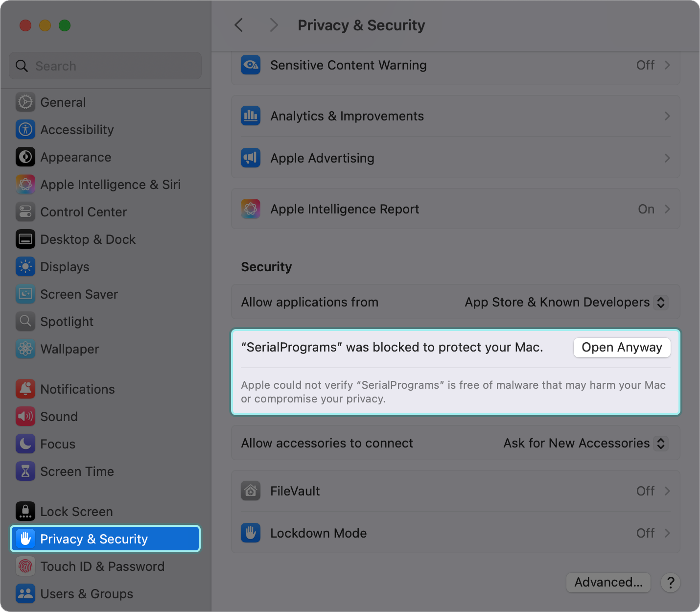This screenshot has height=612, width=700.
Task: Go to Screen Time in sidebar
Action: pyautogui.click(x=77, y=471)
